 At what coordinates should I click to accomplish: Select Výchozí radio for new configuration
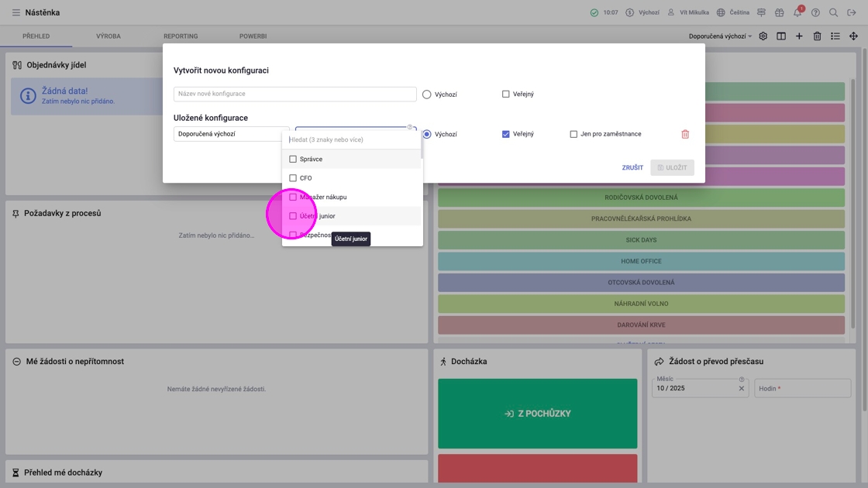click(x=426, y=94)
